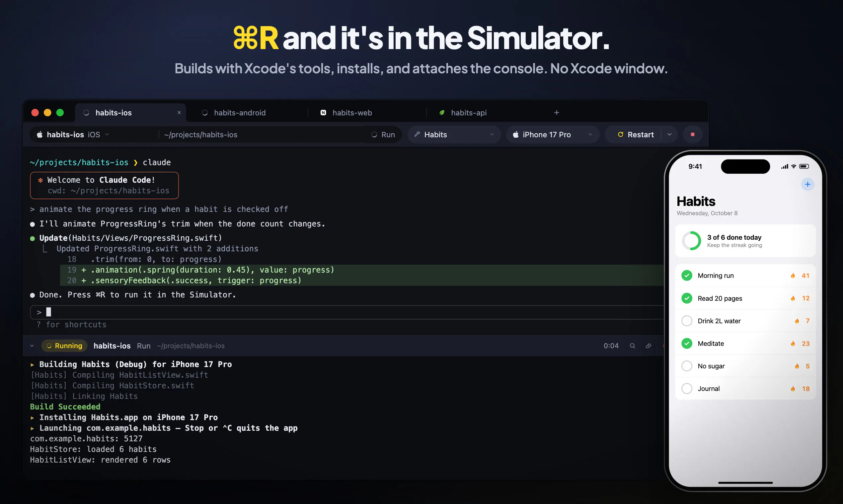Viewport: 843px width, 504px height.
Task: Click the home indicator bar on the simulator
Action: pos(745,482)
